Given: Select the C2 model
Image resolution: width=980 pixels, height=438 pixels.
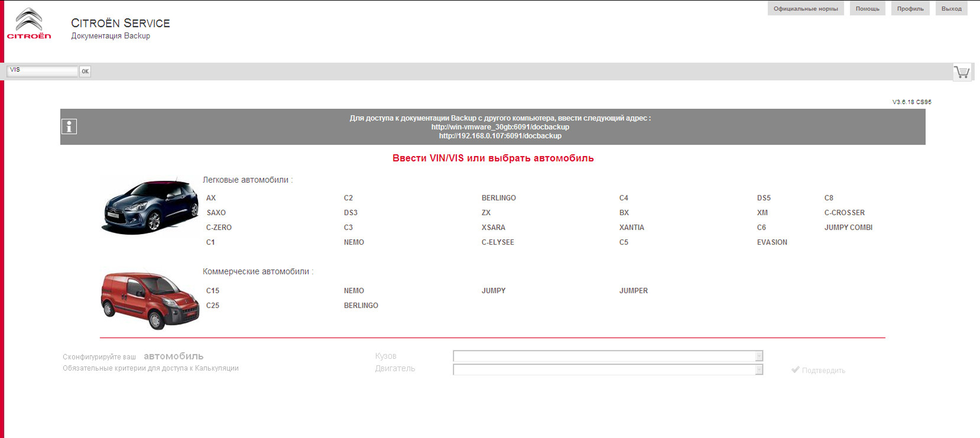Looking at the screenshot, I should [348, 198].
